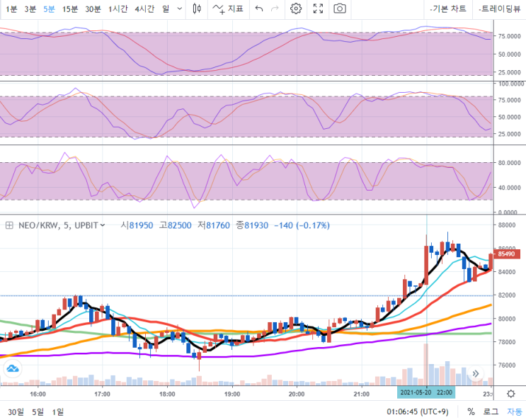Expand the timeframe dropdown arrow
This screenshot has height=420, width=526.
click(180, 8)
